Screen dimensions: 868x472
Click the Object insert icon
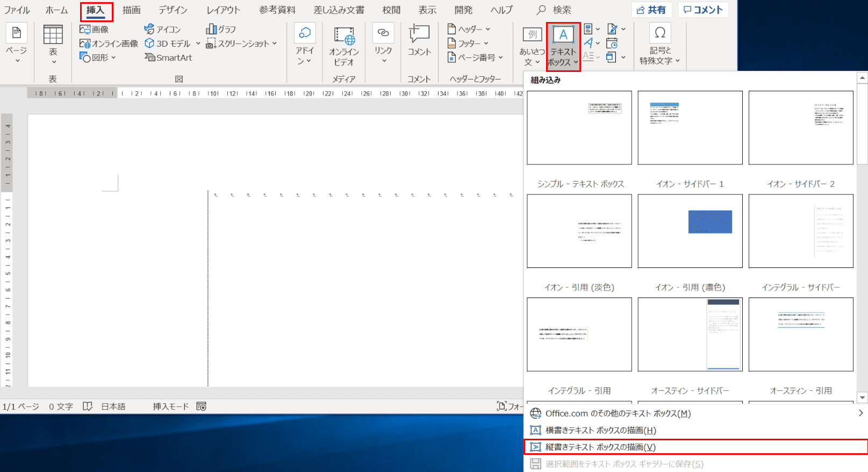[x=611, y=57]
